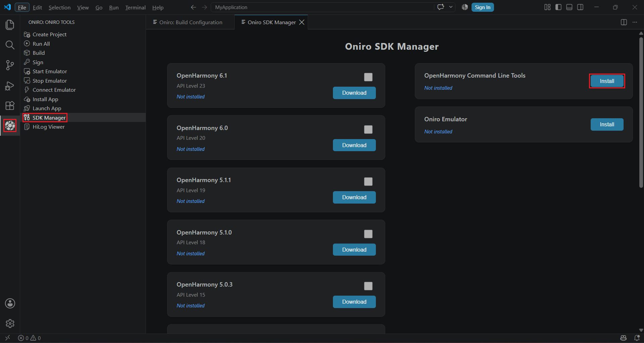Open the View menu
The width and height of the screenshot is (644, 343).
[x=83, y=7]
